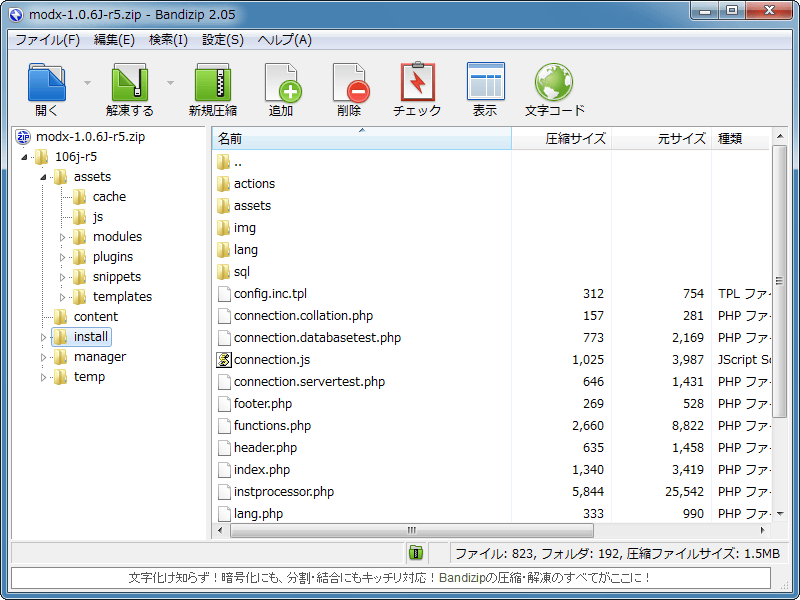The width and height of the screenshot is (800, 600).
Task: Click the チェック (Test) toolbar icon
Action: (x=417, y=82)
